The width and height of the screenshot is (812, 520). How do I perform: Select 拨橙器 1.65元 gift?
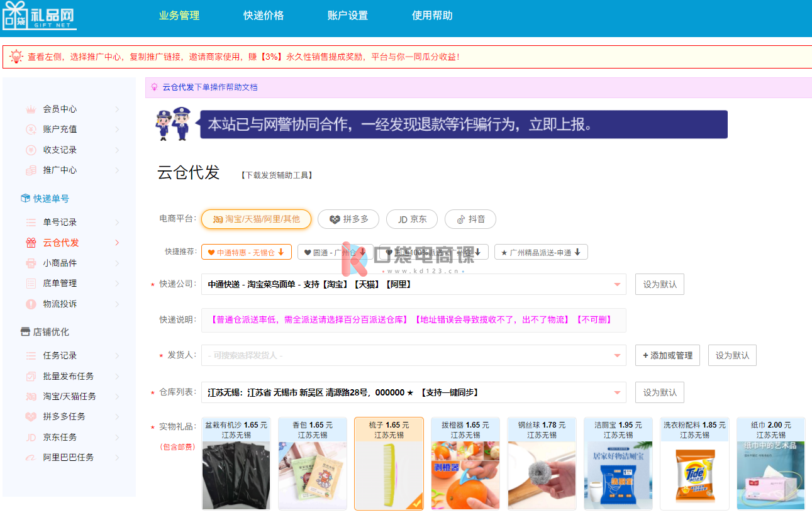point(465,463)
